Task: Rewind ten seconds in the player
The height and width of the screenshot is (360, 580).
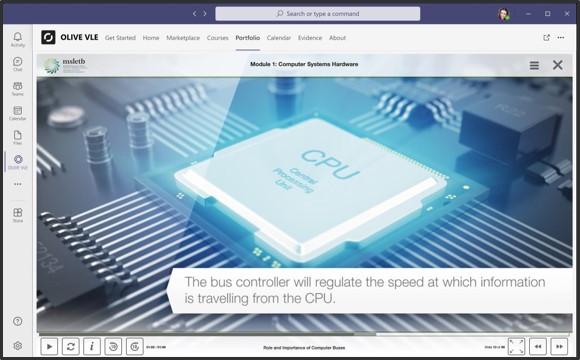Action: 113,347
